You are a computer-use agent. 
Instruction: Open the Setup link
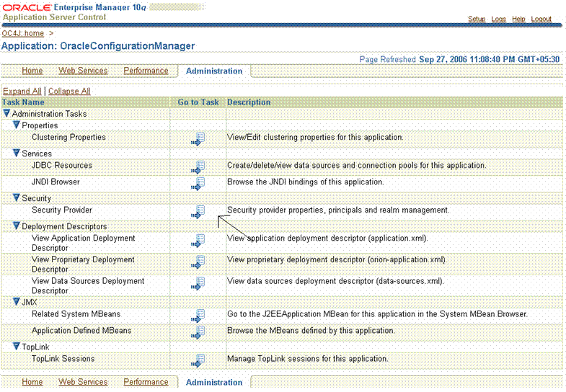pyautogui.click(x=477, y=19)
